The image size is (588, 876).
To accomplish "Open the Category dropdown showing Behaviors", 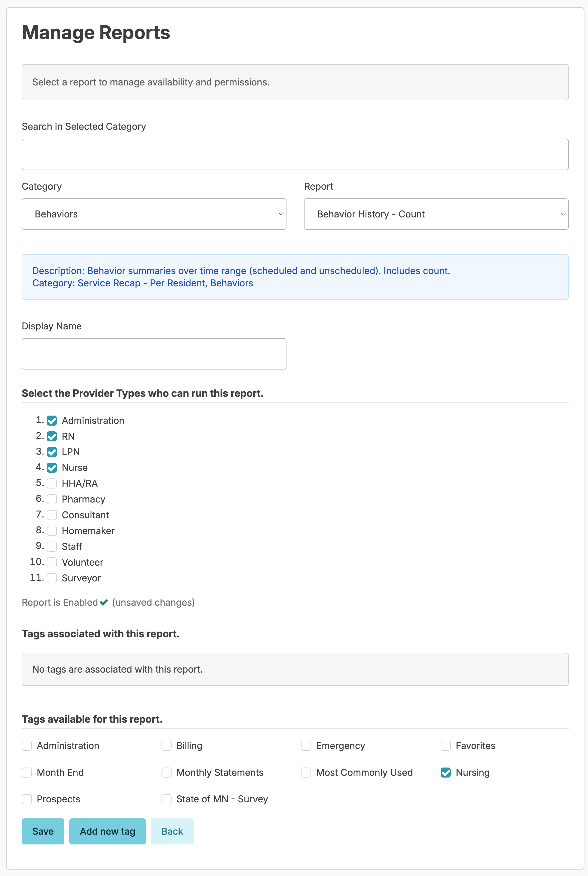I will pyautogui.click(x=154, y=214).
